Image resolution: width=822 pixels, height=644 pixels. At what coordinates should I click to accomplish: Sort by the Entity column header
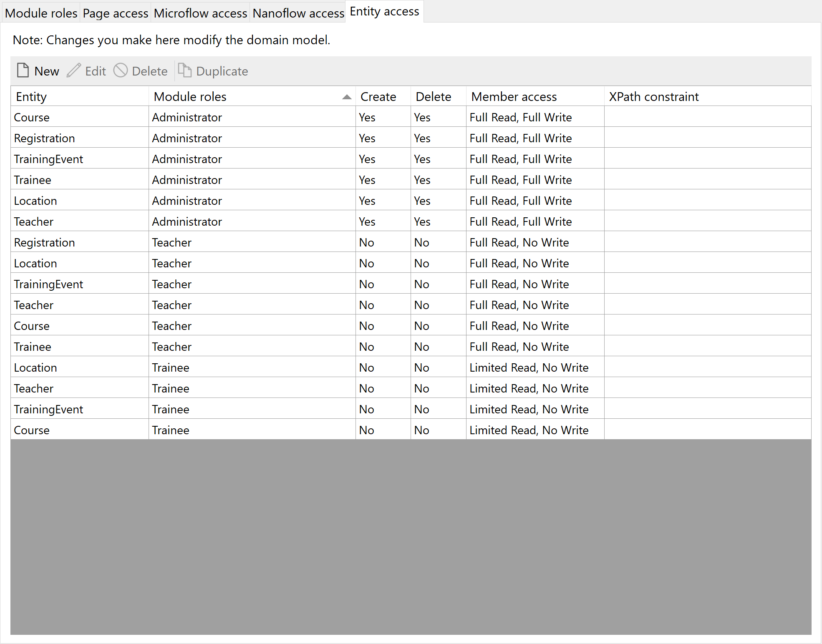click(80, 96)
